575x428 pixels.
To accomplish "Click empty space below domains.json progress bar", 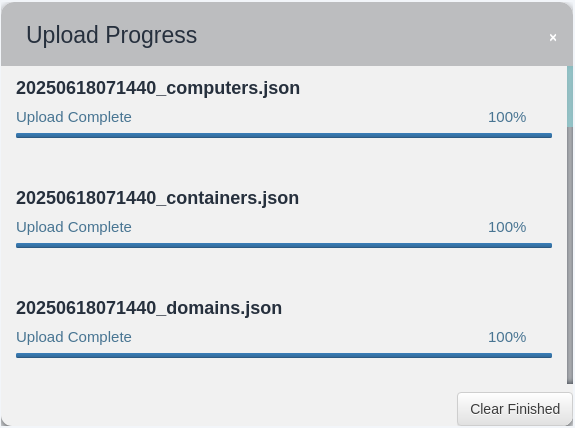I will (x=284, y=374).
